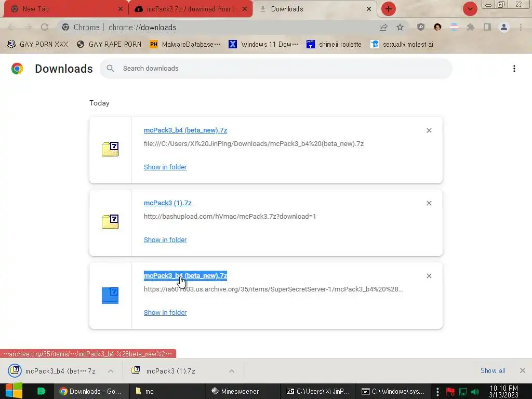
Task: Open the highlighted mcPack3_b4 archive.org file link
Action: tap(185, 276)
